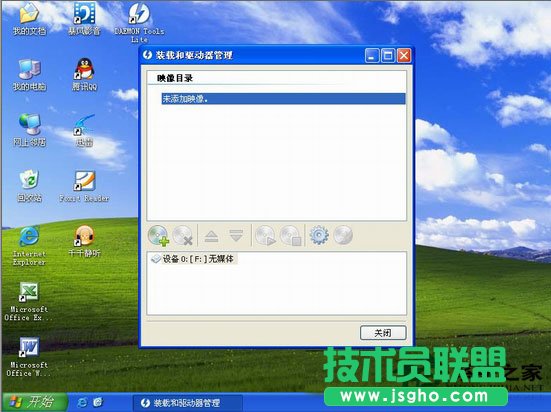Image resolution: width=551 pixels, height=412 pixels.
Task: Click Internet Explorer quick launch icon in taskbar
Action: (x=82, y=402)
